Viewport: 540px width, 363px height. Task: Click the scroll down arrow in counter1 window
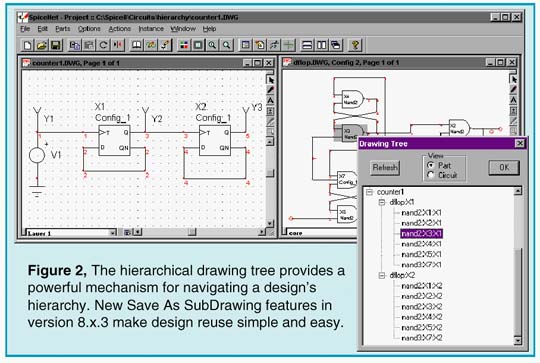(x=270, y=223)
